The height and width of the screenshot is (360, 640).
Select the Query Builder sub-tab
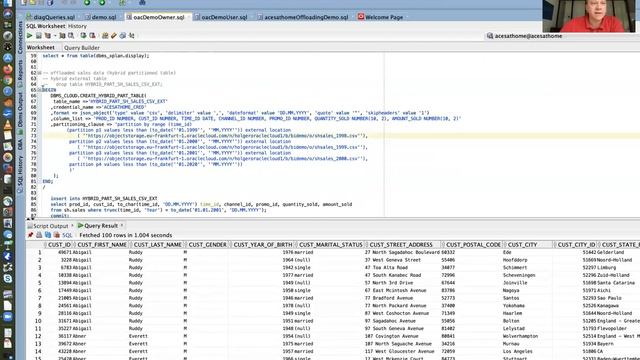tap(82, 48)
